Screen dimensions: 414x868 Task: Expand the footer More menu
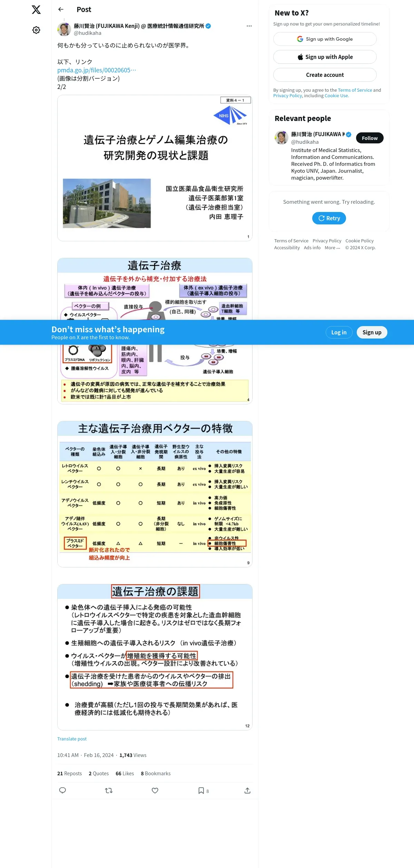pyautogui.click(x=332, y=248)
